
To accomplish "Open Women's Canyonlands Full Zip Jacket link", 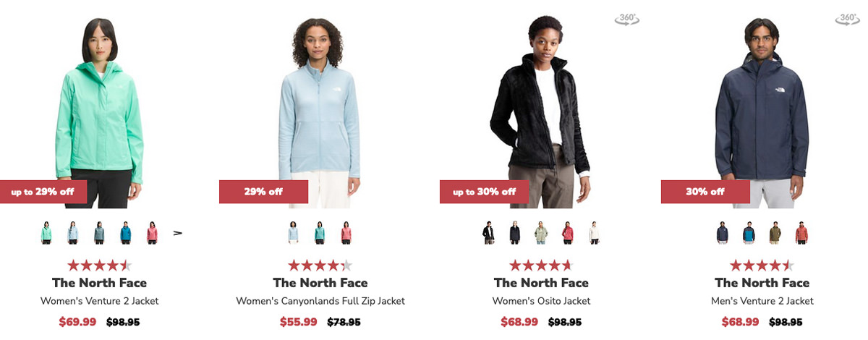I will tap(320, 301).
